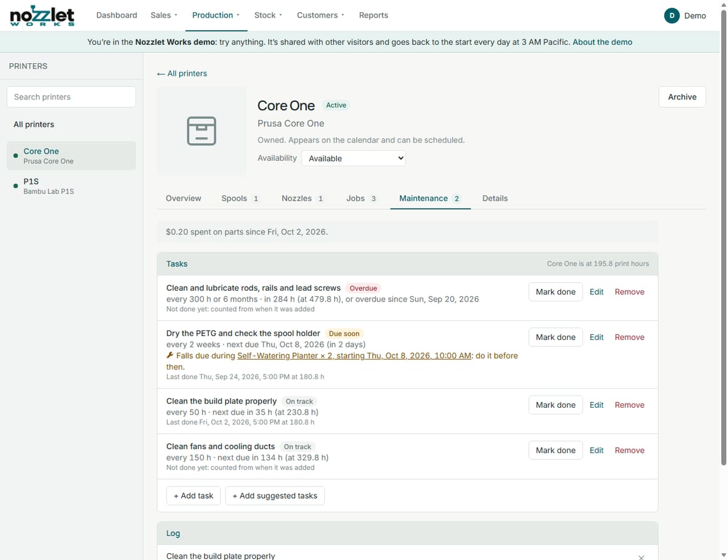Mark done the Dry the PETG task
The height and width of the screenshot is (560, 728).
tap(556, 337)
